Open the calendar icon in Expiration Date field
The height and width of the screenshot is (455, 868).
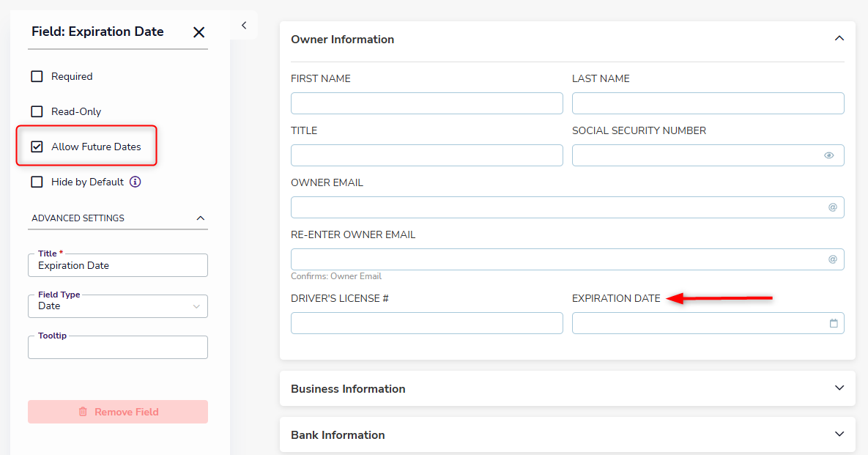pyautogui.click(x=834, y=323)
